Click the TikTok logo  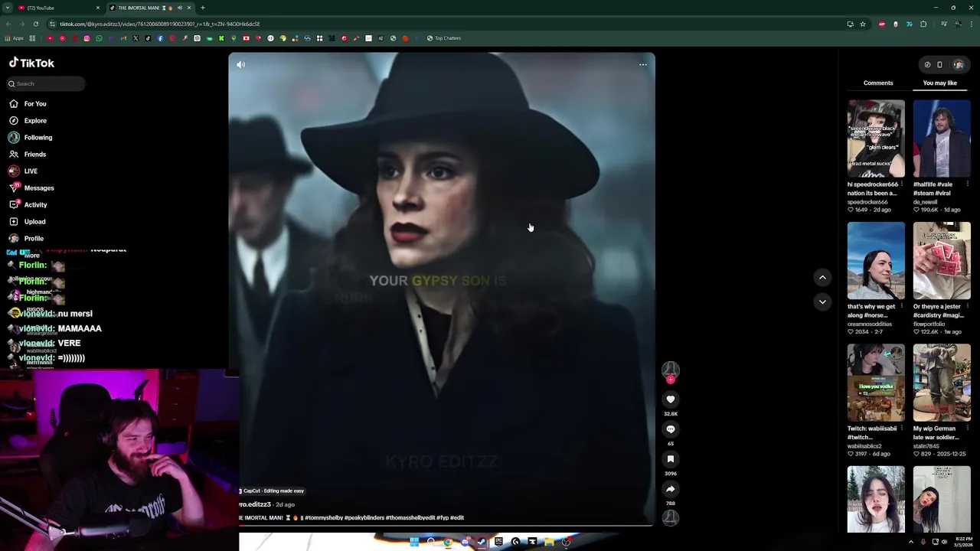click(31, 64)
